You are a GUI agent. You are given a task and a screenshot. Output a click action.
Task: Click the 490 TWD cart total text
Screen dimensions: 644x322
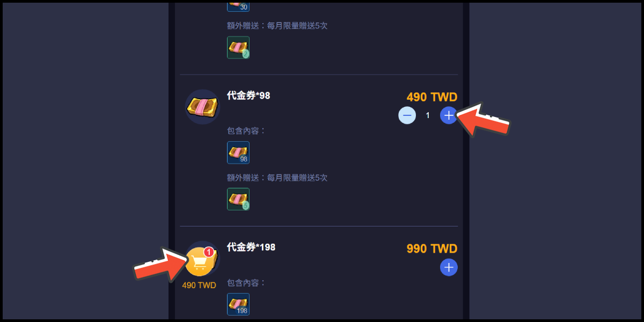[199, 286]
